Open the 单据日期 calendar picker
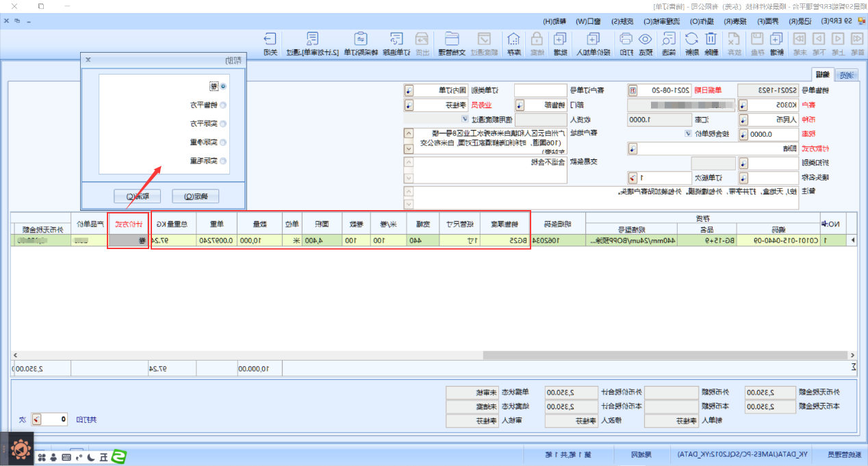Viewport: 868px width, 466px height. pos(633,90)
